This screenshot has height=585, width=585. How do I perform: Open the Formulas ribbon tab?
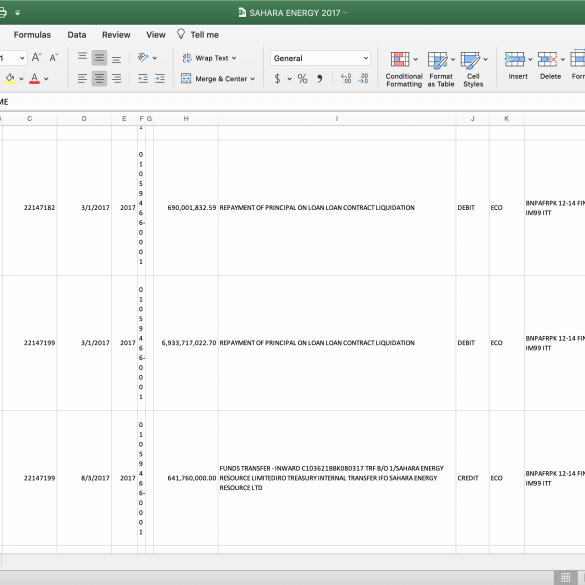(32, 35)
